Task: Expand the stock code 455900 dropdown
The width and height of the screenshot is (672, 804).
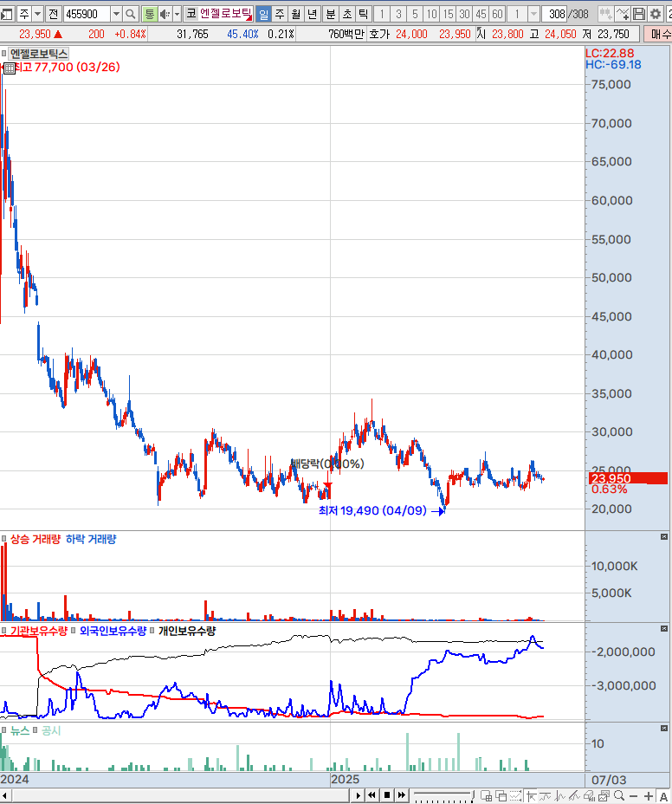Action: [x=116, y=14]
